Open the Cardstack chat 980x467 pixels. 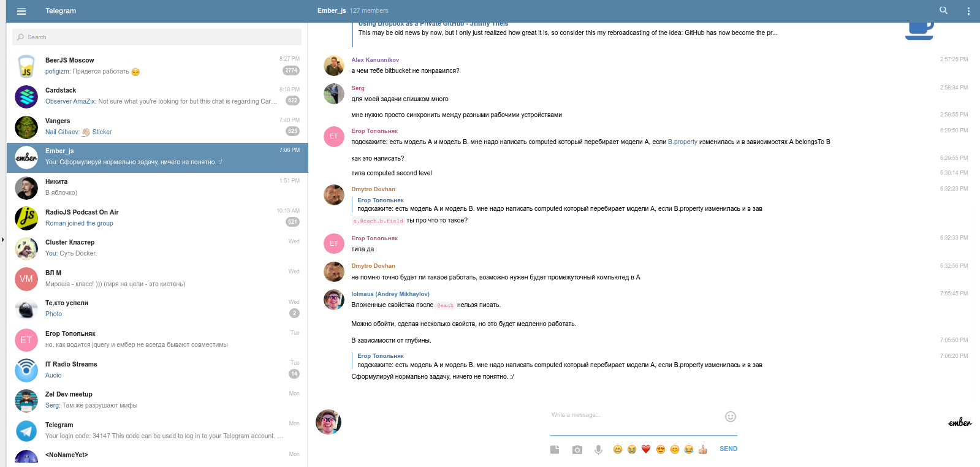[x=157, y=96]
